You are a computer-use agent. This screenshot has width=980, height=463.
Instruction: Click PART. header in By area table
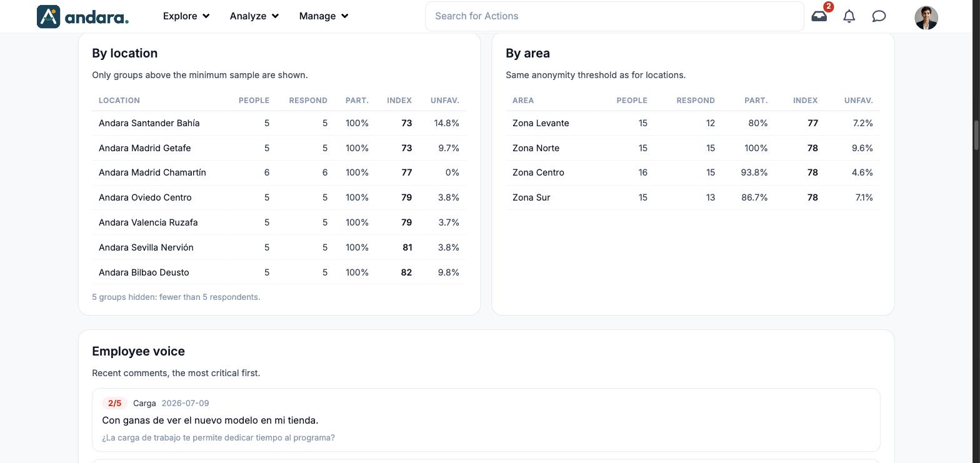tap(756, 101)
